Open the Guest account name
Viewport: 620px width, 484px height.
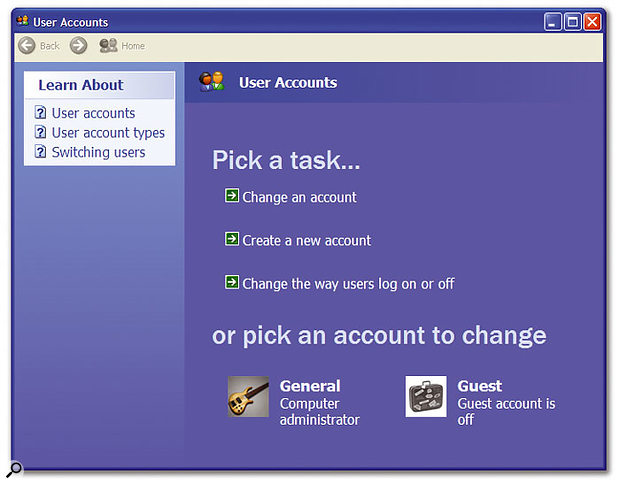(x=480, y=386)
